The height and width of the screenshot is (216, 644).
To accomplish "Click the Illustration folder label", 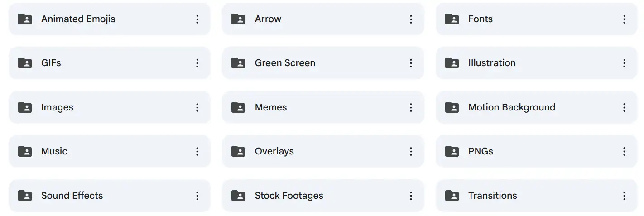I will (492, 63).
